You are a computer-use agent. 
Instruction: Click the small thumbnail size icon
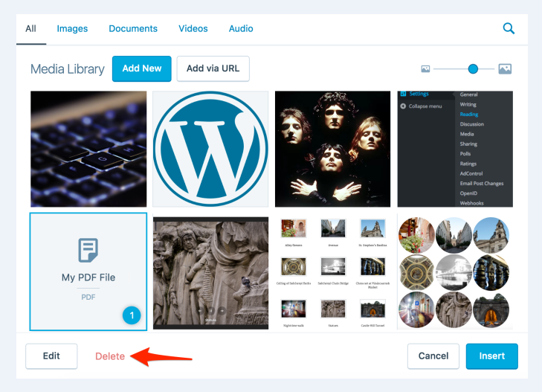425,69
